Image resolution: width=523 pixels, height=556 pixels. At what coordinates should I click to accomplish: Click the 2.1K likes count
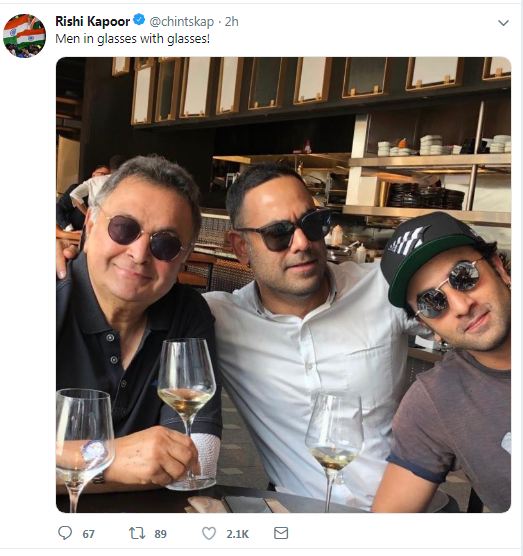pyautogui.click(x=238, y=534)
